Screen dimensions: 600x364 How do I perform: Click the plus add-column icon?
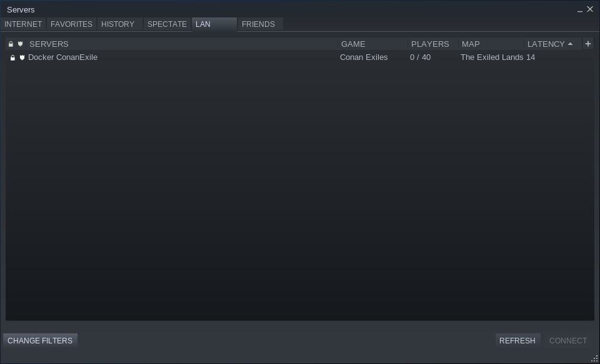pos(588,44)
